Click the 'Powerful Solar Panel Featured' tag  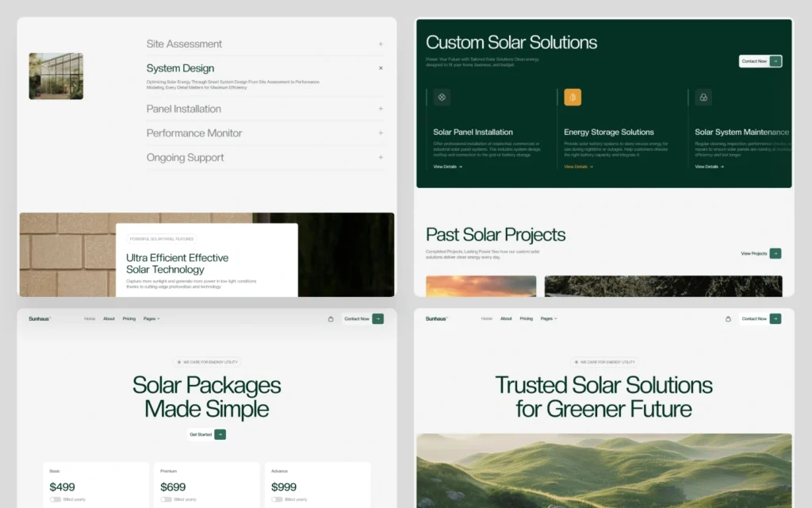pyautogui.click(x=162, y=239)
